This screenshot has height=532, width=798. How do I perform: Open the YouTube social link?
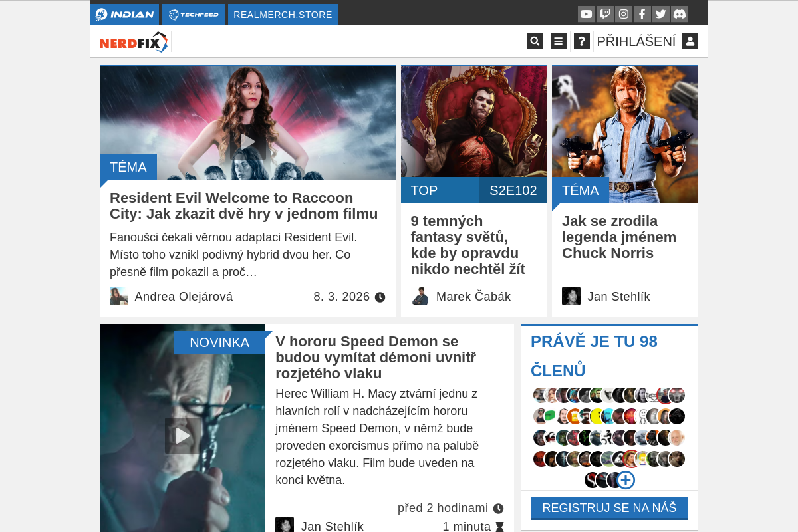tap(586, 14)
